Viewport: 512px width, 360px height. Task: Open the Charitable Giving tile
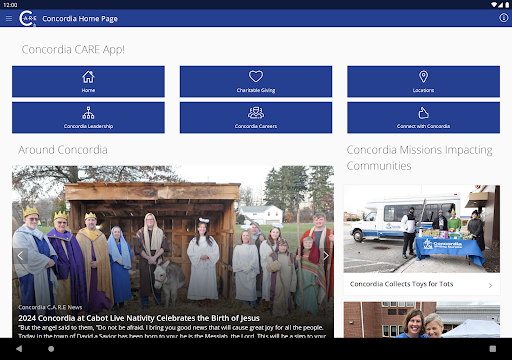[x=256, y=81]
